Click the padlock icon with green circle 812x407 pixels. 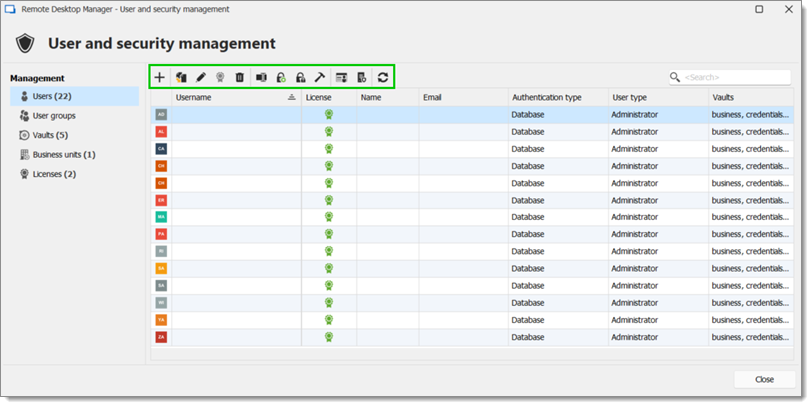pyautogui.click(x=281, y=77)
